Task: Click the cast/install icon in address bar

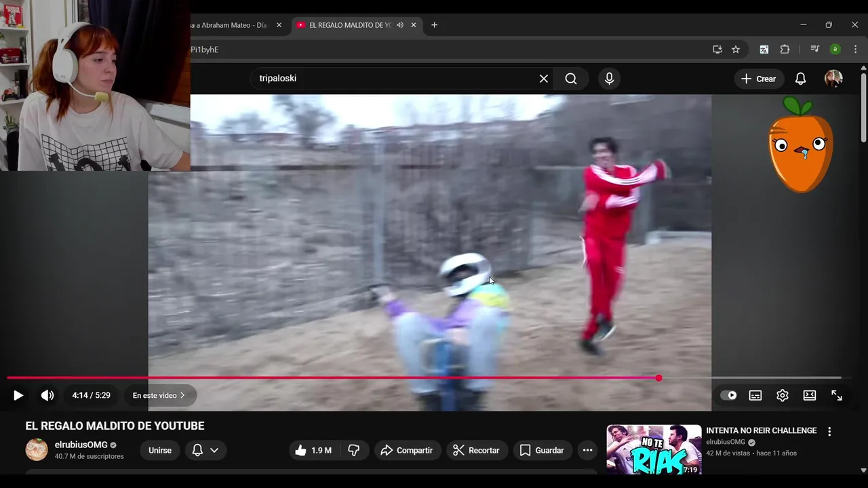Action: point(717,49)
